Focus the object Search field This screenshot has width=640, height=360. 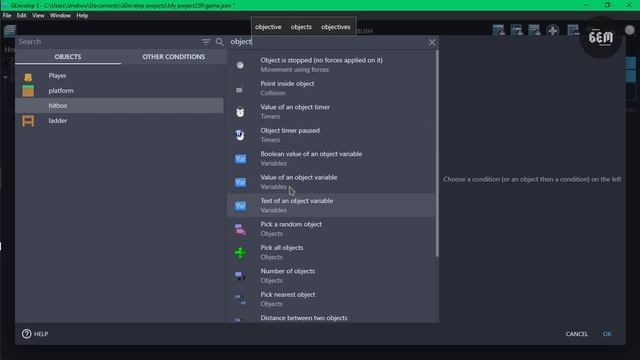[108, 42]
